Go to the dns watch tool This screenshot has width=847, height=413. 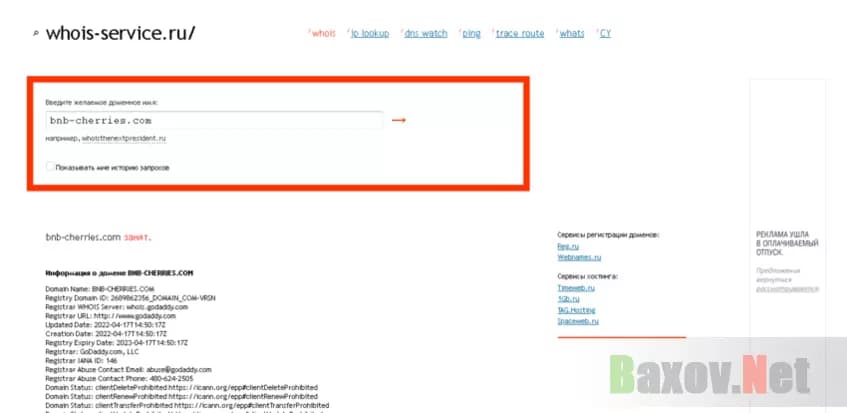tap(425, 33)
